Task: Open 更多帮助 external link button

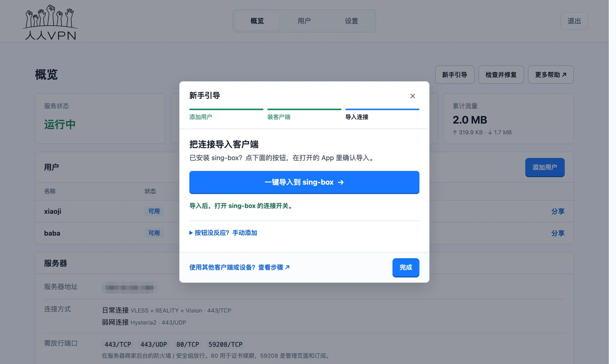Action: 551,75
